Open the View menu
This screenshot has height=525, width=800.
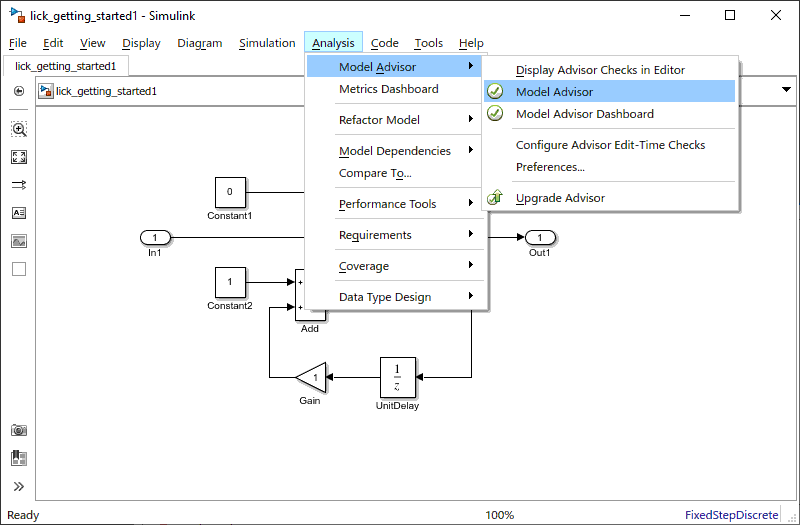92,43
